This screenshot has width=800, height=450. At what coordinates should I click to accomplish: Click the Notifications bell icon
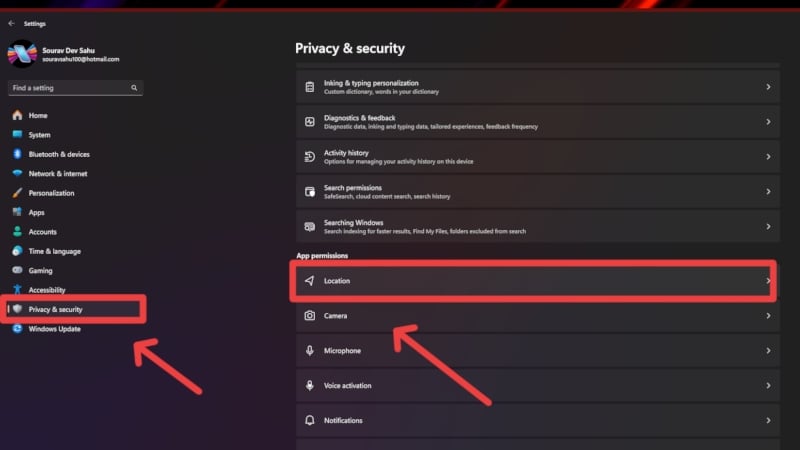(x=309, y=420)
